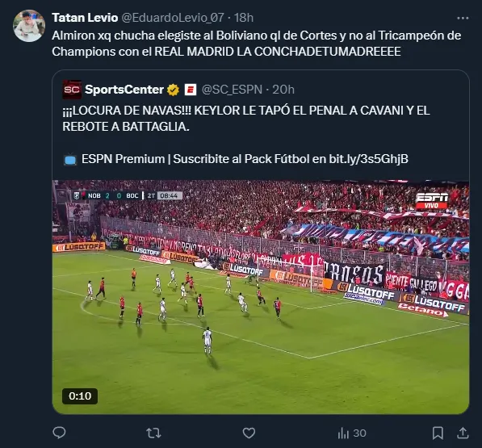Open the SportsCenter account name
482x448 pixels.
(x=124, y=90)
